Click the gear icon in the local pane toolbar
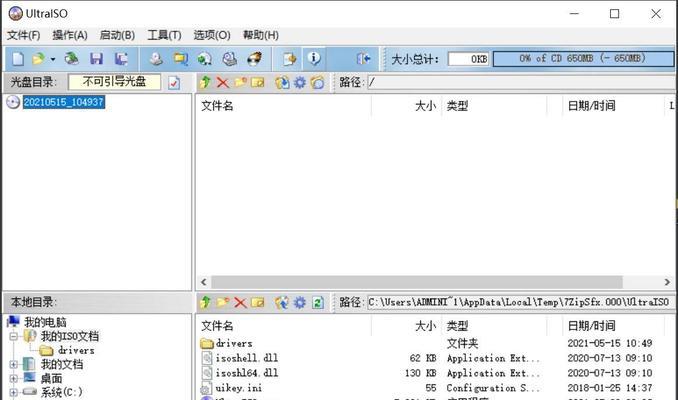The width and height of the screenshot is (678, 400). pos(300,302)
